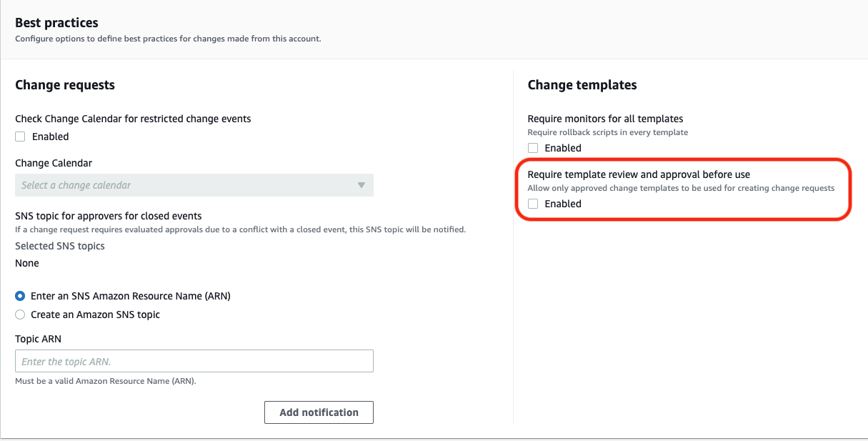Screen dimensions: 868x441
Task: Enable Require monitors for all templates
Action: coord(533,148)
